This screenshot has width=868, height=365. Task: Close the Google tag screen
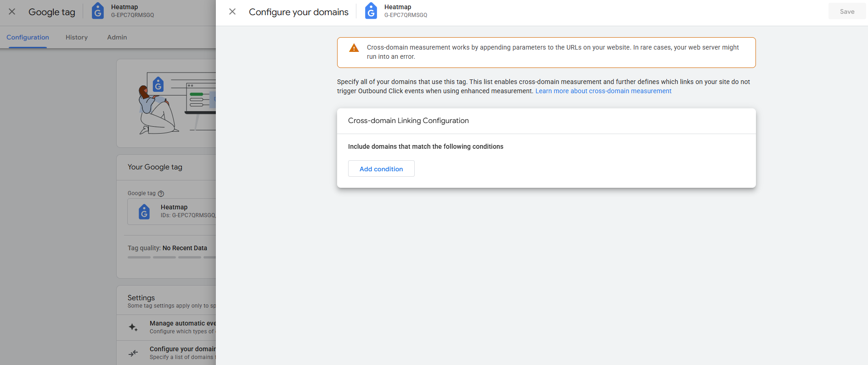12,11
